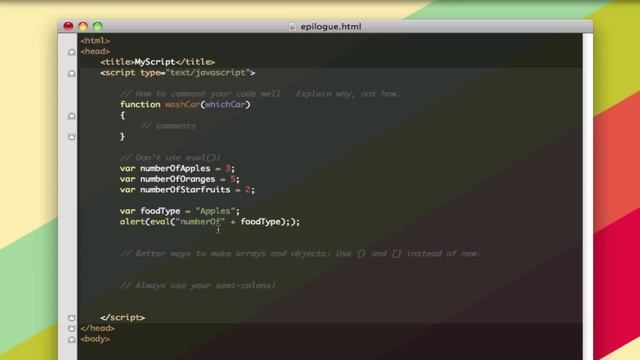Minimize the editor window with yellow button
This screenshot has height=360, width=640.
(83, 27)
